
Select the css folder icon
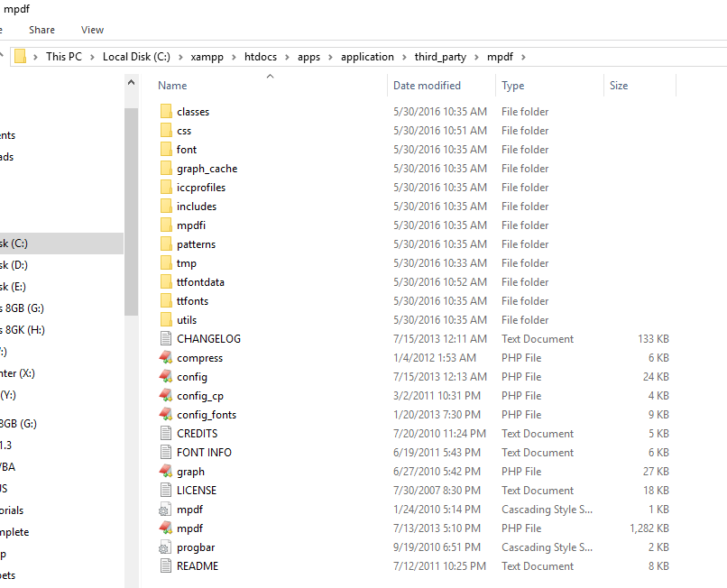(166, 130)
